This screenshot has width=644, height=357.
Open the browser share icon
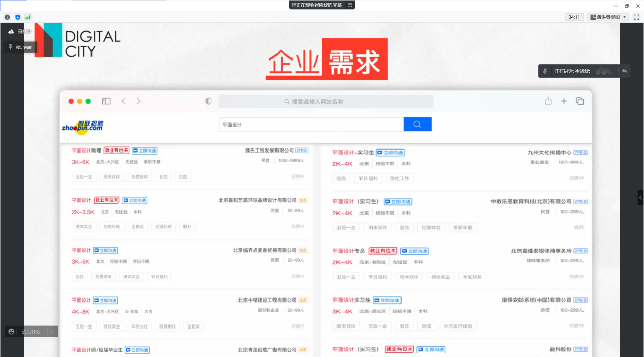[x=548, y=101]
